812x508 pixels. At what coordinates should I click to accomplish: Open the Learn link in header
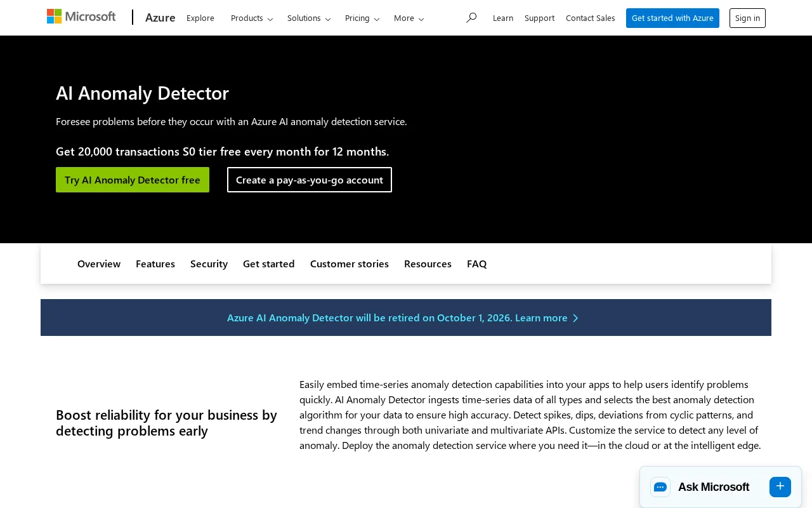click(x=503, y=18)
